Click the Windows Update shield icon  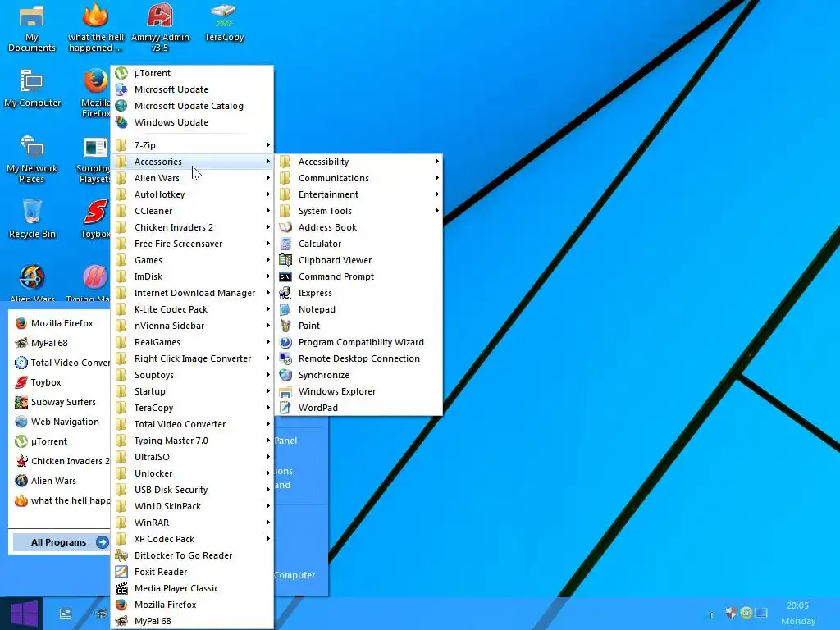click(121, 122)
